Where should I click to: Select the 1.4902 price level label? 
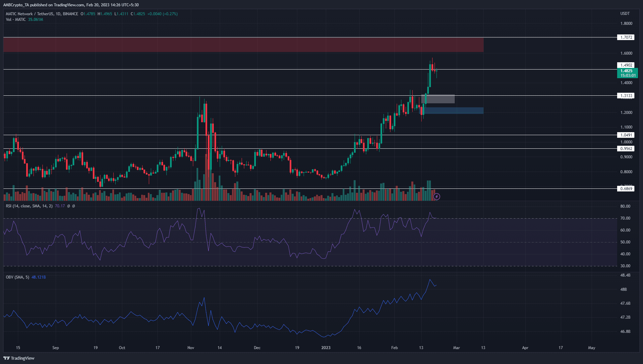point(626,65)
